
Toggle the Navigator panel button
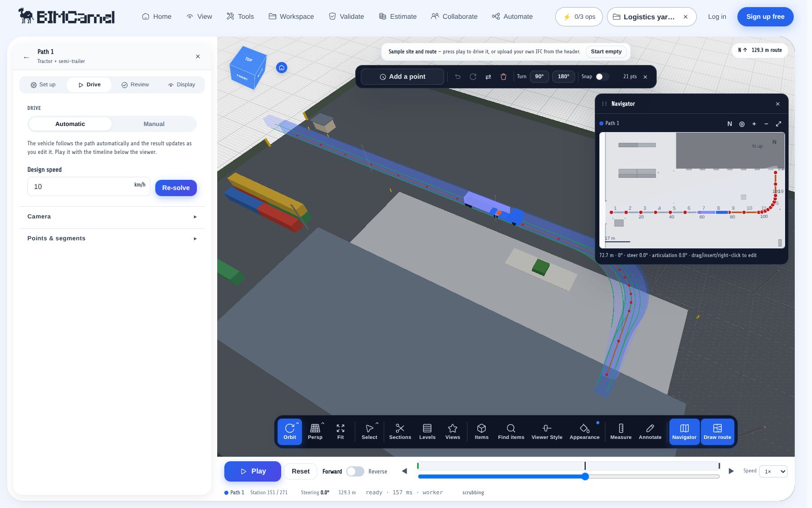pos(684,432)
